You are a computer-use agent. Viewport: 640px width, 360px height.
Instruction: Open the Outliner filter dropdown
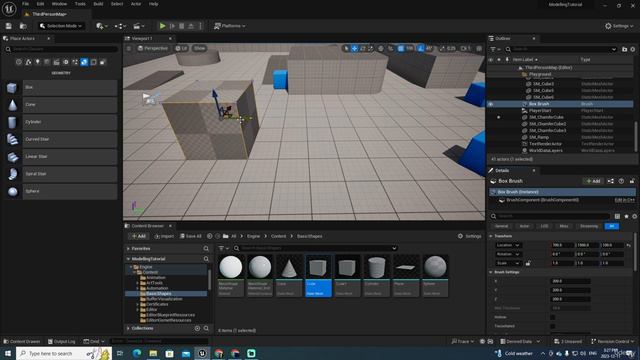click(x=495, y=49)
